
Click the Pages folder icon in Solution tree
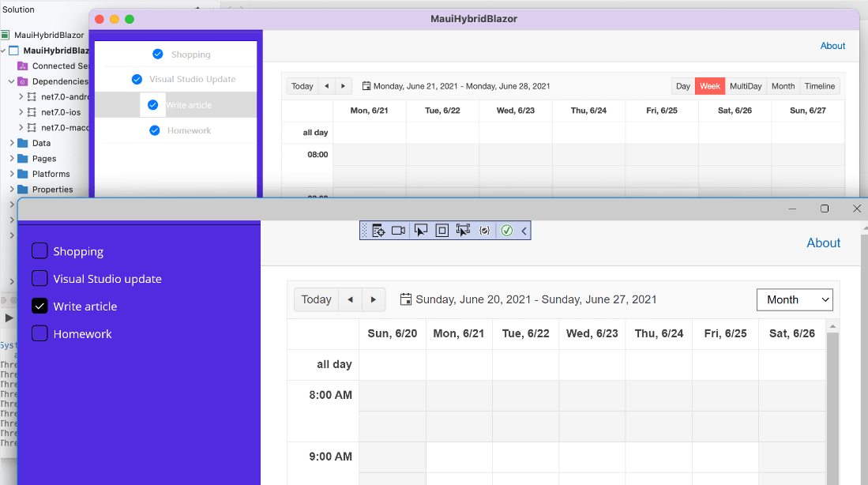click(x=23, y=158)
